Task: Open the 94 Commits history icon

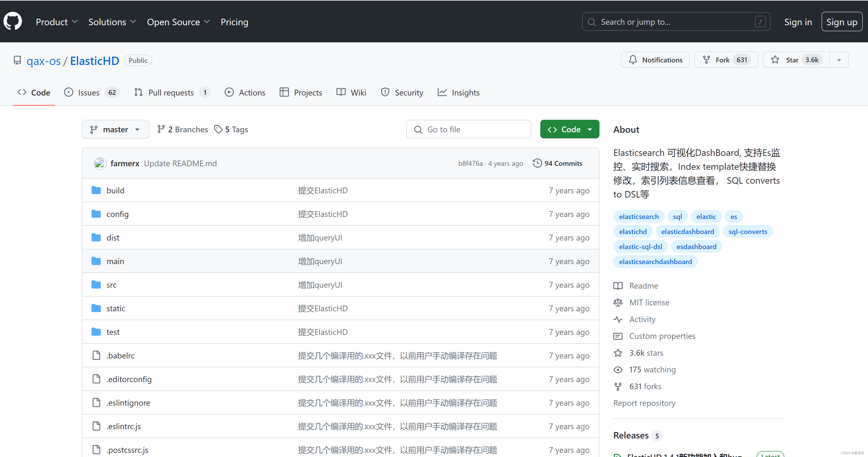Action: pyautogui.click(x=537, y=163)
